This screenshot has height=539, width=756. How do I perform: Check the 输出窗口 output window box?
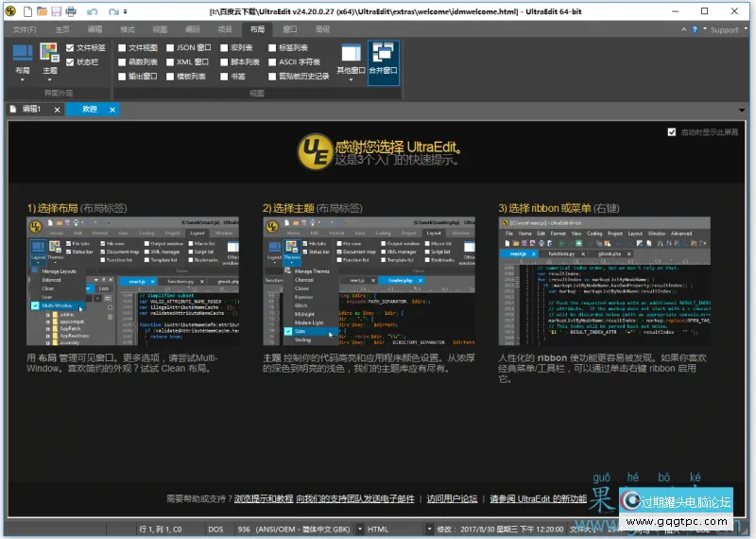122,77
